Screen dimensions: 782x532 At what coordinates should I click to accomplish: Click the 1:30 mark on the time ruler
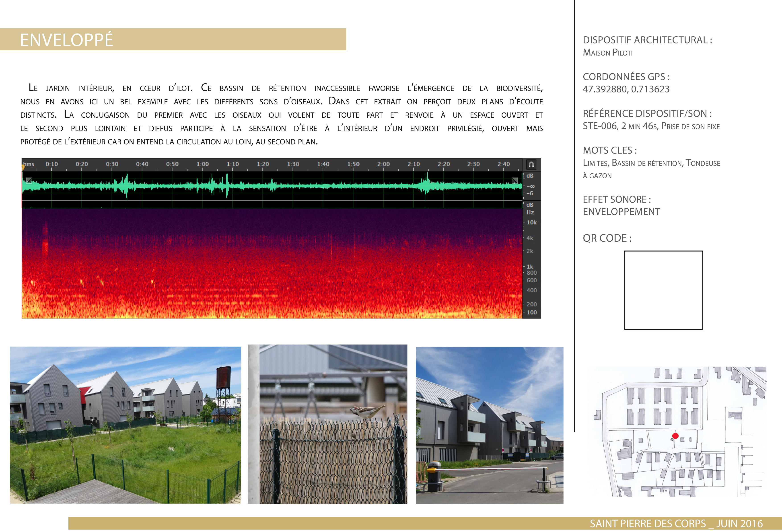tap(293, 164)
